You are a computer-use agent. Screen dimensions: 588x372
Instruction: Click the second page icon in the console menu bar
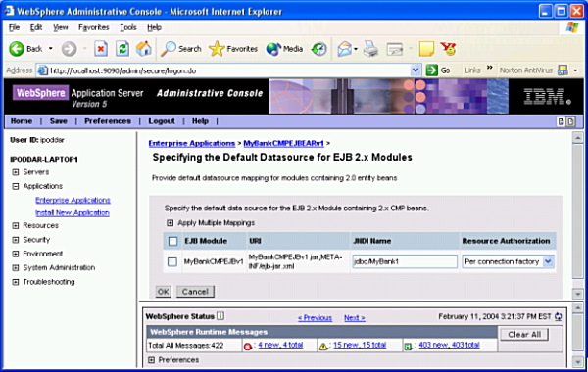[x=570, y=121]
